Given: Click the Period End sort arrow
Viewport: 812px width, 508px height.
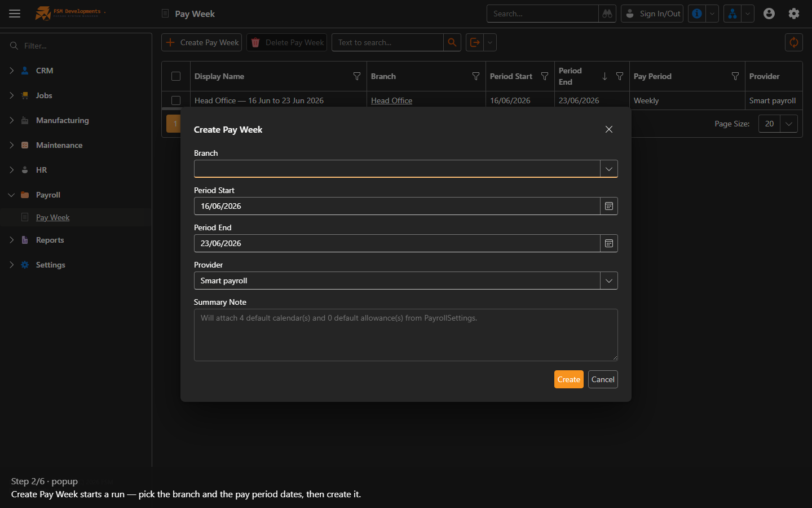Looking at the screenshot, I should click(x=604, y=76).
